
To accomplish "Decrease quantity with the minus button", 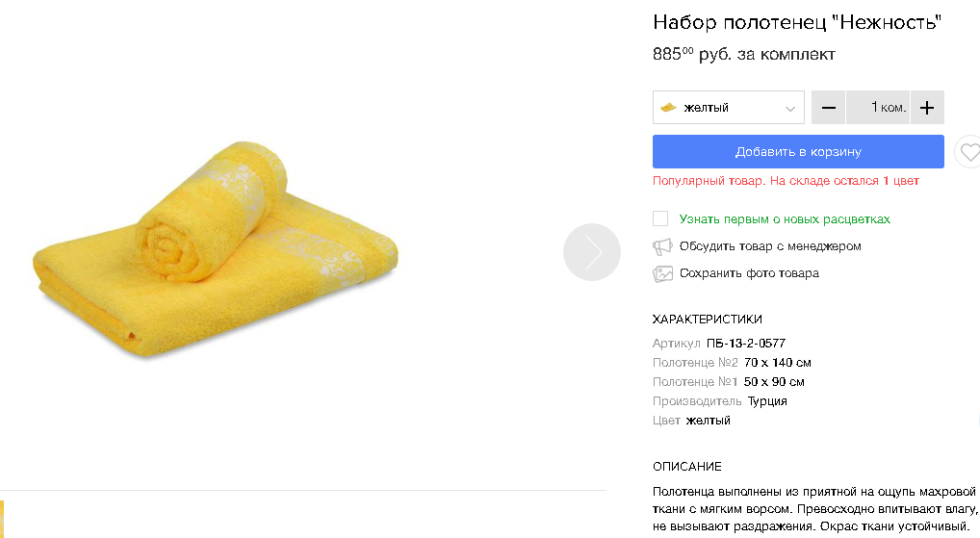I will 829,108.
